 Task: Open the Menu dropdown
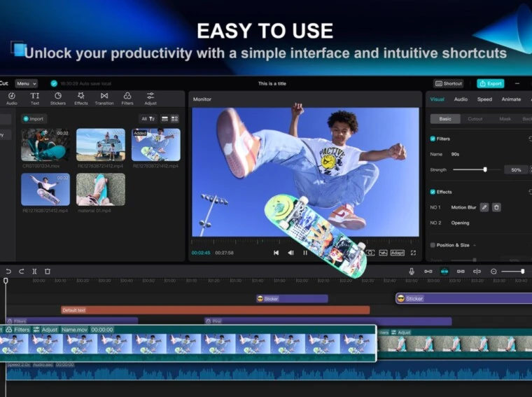[x=26, y=83]
